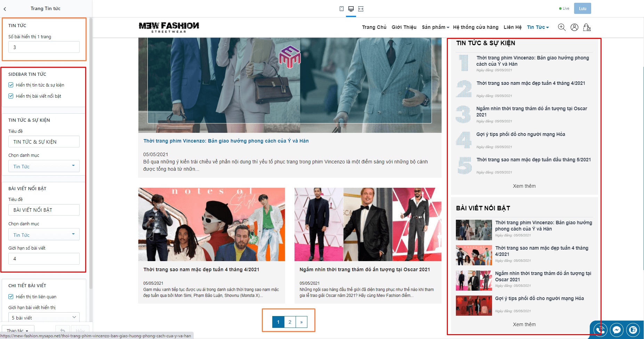644x339 pixels.
Task: Click the Zalo chat icon
Action: (x=633, y=330)
